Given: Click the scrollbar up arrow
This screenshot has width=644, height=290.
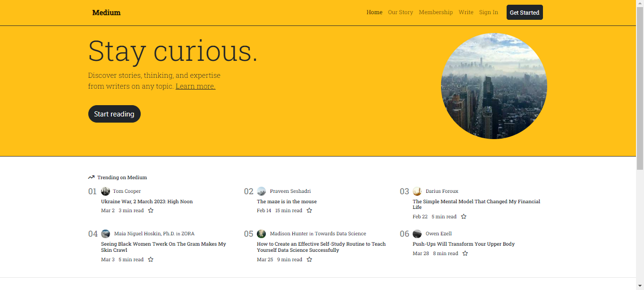Looking at the screenshot, I should tap(640, 4).
